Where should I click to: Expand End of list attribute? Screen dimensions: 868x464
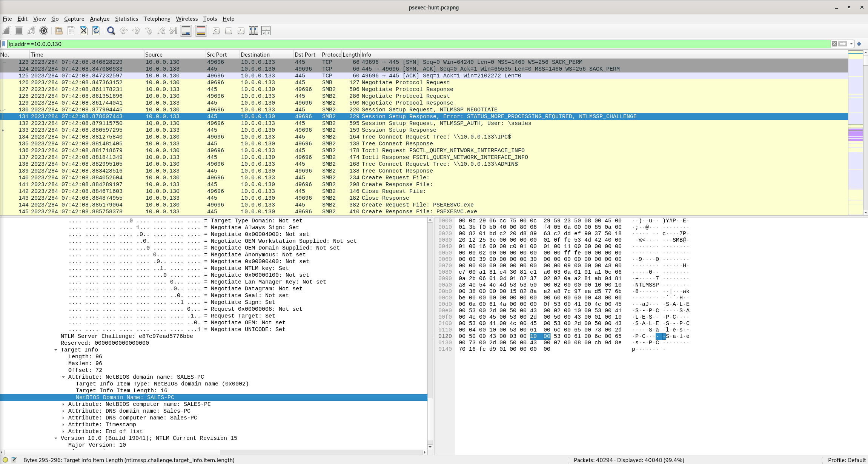pos(63,432)
